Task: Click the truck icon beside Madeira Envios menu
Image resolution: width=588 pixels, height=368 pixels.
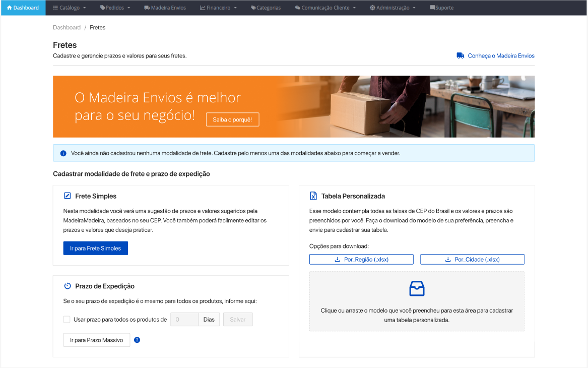Action: tap(147, 8)
